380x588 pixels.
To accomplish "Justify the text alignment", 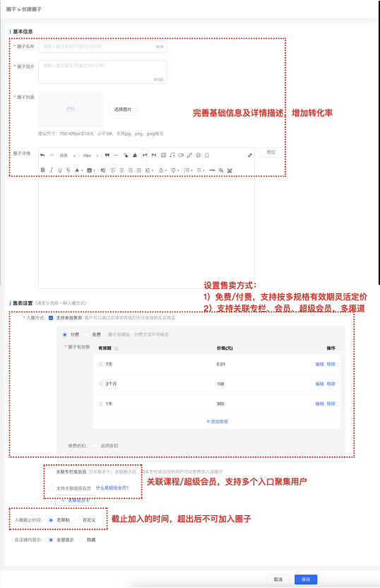I will 138,170.
